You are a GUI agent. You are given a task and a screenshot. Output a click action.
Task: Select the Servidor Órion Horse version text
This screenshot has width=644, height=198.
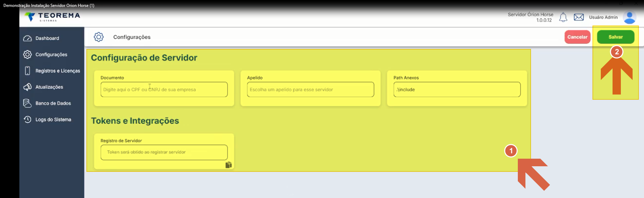[531, 17]
